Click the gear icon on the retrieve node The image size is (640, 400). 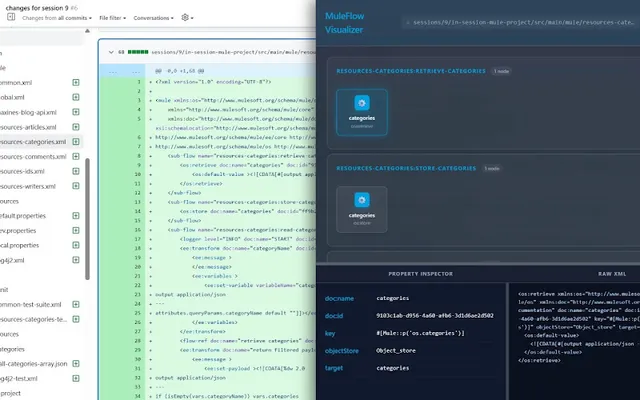click(362, 103)
